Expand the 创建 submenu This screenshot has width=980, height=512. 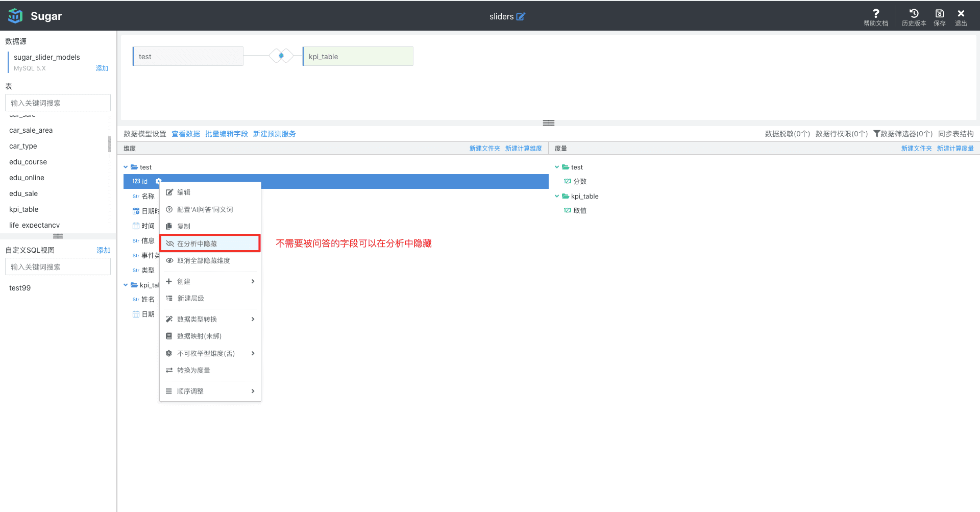point(210,281)
